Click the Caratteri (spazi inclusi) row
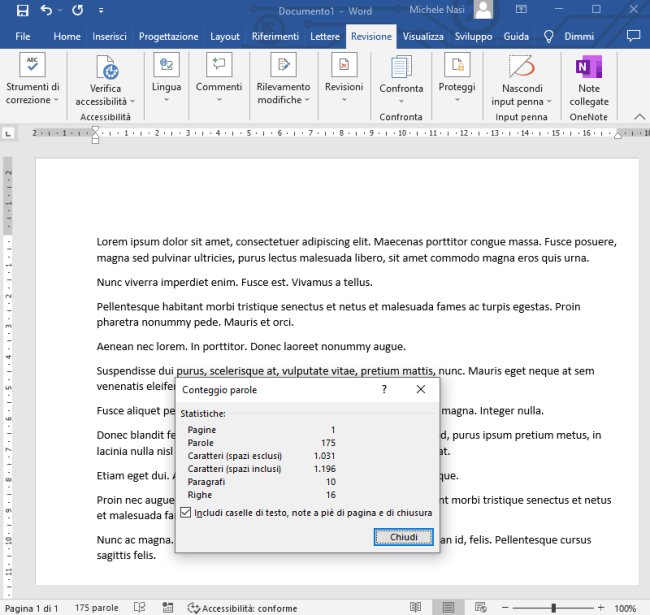 tap(262, 469)
